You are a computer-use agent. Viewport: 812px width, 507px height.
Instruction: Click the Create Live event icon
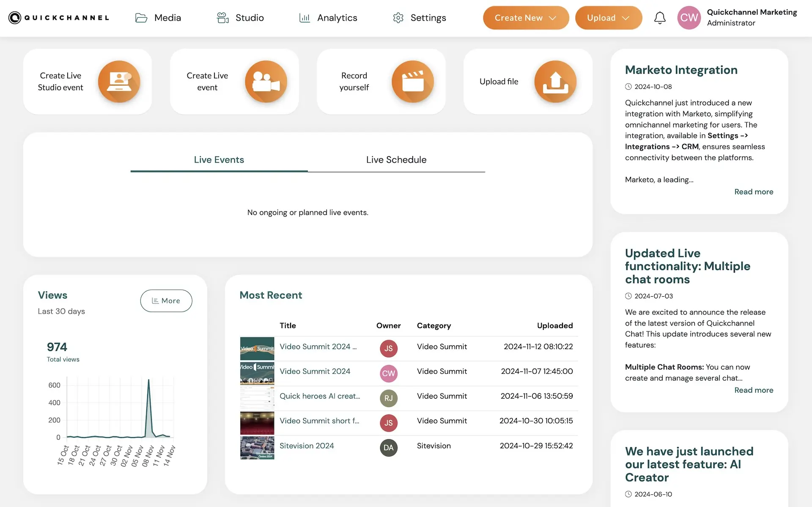265,81
